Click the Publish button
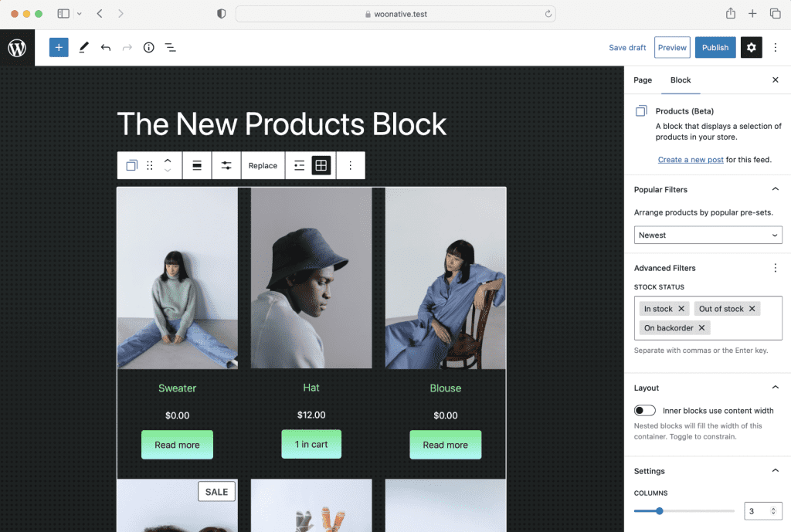The height and width of the screenshot is (532, 791). (x=715, y=47)
